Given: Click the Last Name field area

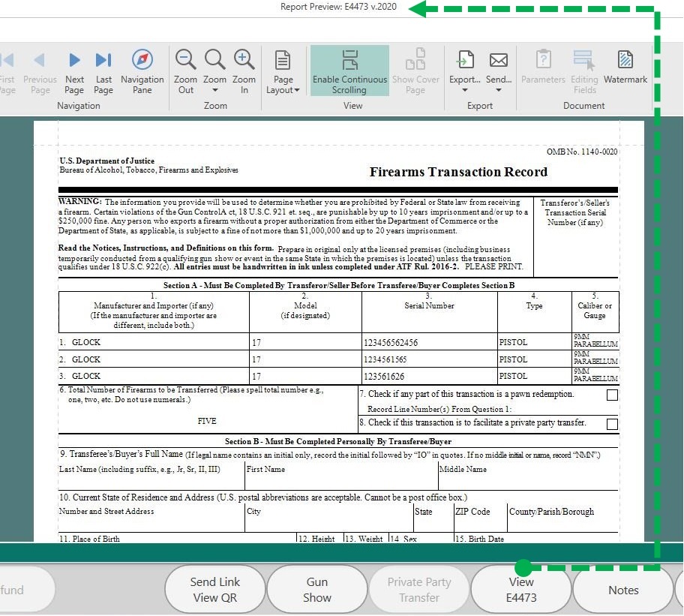Looking at the screenshot, I should pyautogui.click(x=151, y=476).
